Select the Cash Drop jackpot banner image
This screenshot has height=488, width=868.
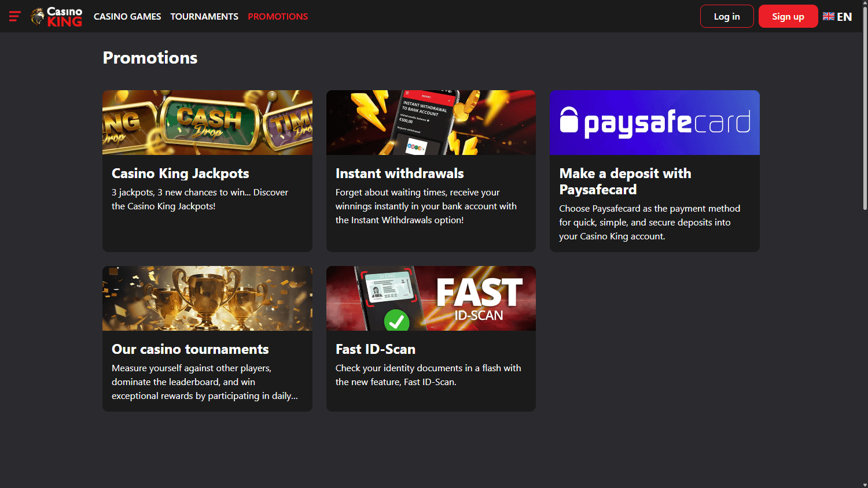[207, 122]
